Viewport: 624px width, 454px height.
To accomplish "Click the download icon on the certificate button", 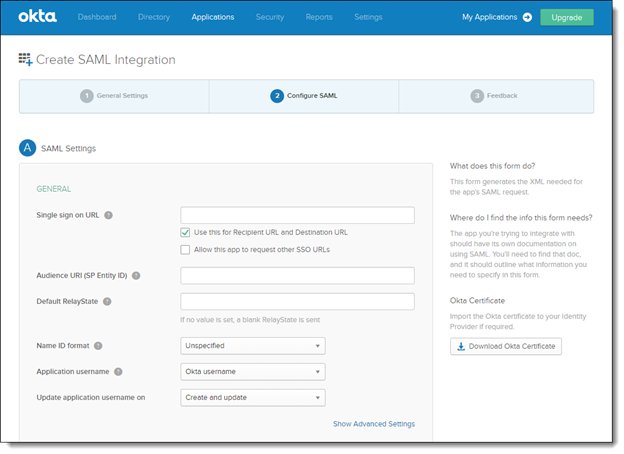I will coord(461,347).
